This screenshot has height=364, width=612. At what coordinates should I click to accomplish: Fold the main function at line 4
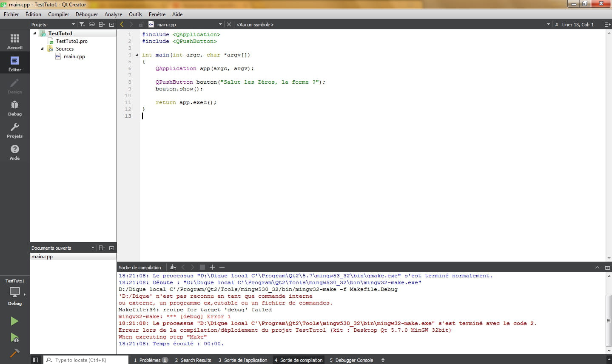tap(137, 55)
